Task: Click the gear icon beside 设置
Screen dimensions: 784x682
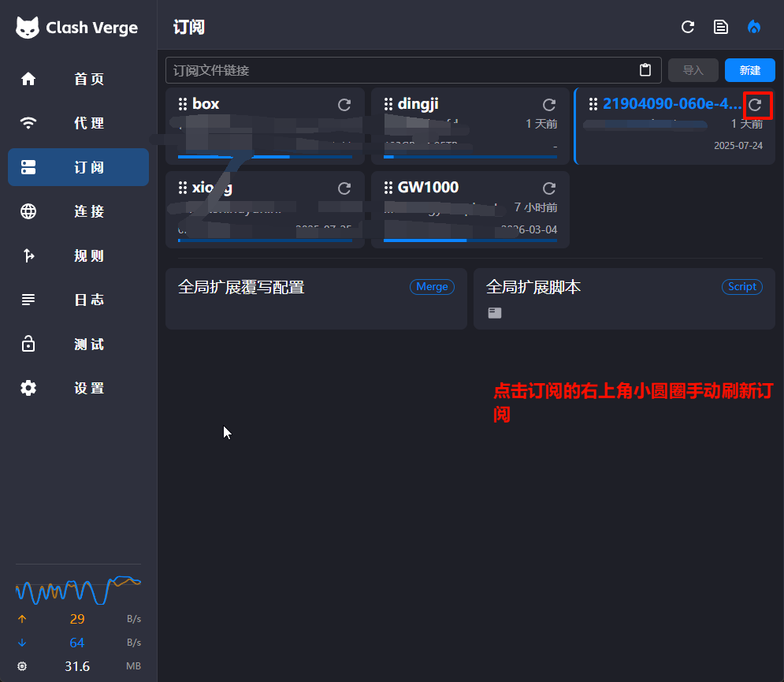Action: point(28,388)
